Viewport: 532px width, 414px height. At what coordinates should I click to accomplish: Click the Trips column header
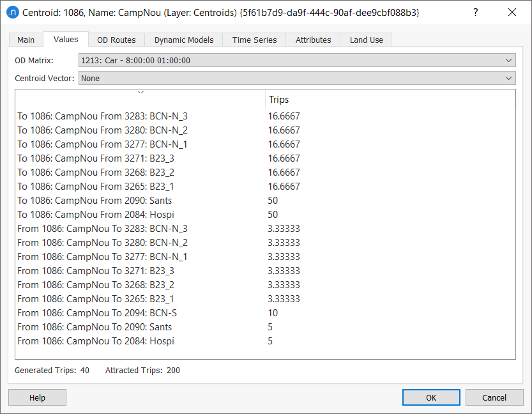pyautogui.click(x=279, y=99)
